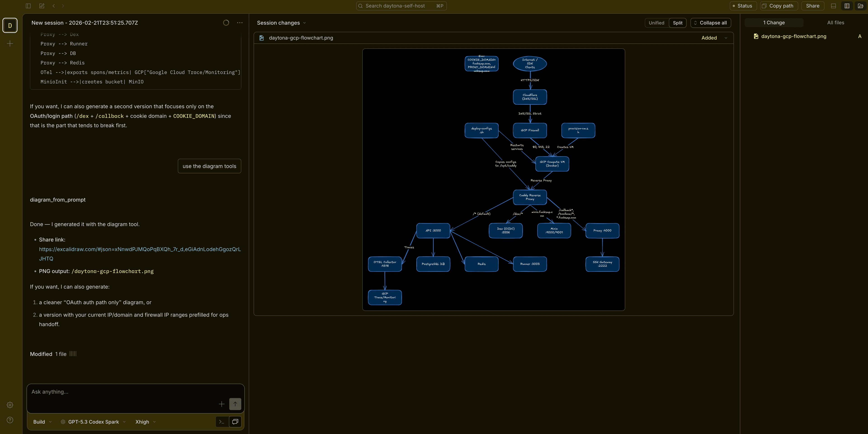This screenshot has width=868, height=434.
Task: Switch to the All files tab
Action: [x=835, y=23]
